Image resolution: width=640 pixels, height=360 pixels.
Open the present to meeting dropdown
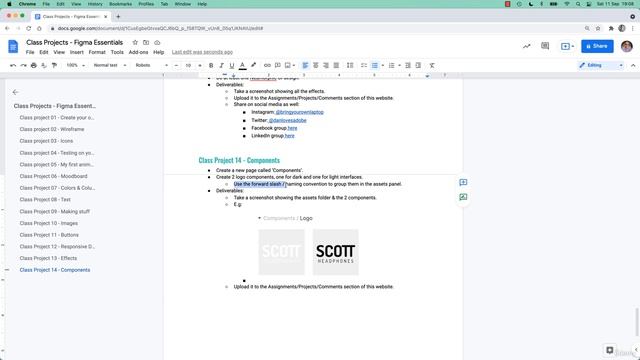(x=567, y=46)
